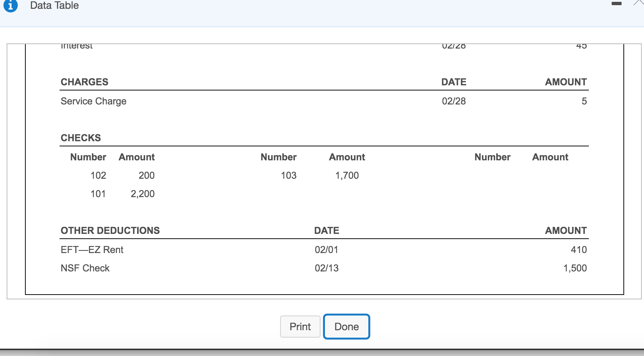Screen dimensions: 644x356
Task: Click the Done button
Action: coord(346,326)
